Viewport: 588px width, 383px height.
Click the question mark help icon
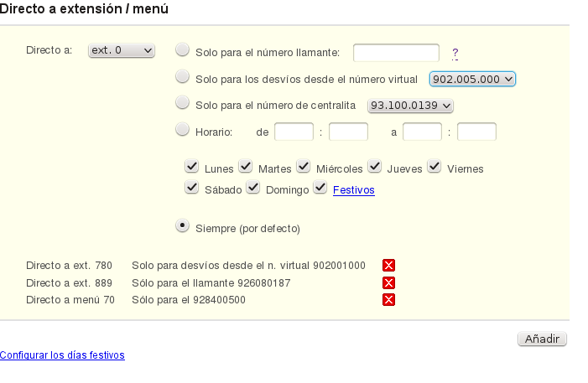pos(455,53)
